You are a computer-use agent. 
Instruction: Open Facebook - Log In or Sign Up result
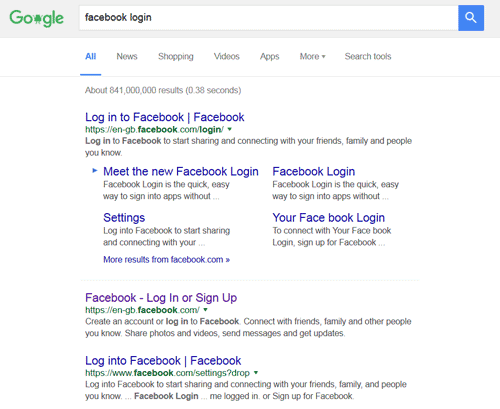[x=161, y=298]
